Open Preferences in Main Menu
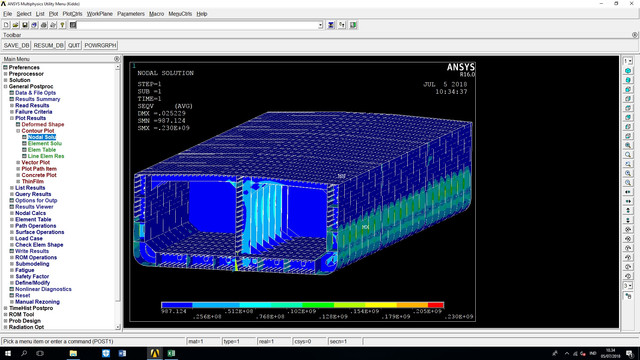This screenshot has height=360, width=640. click(x=24, y=67)
